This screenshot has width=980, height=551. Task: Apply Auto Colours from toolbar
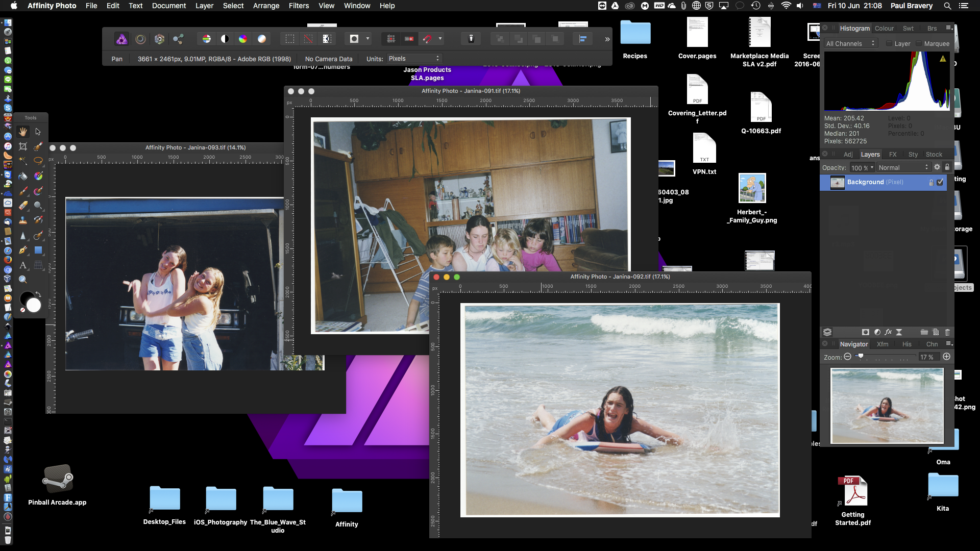pos(243,39)
